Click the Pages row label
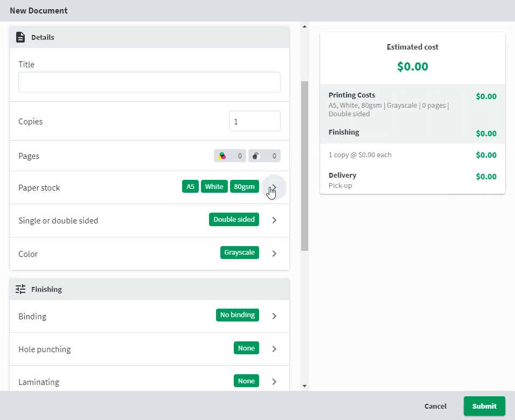 coord(29,156)
